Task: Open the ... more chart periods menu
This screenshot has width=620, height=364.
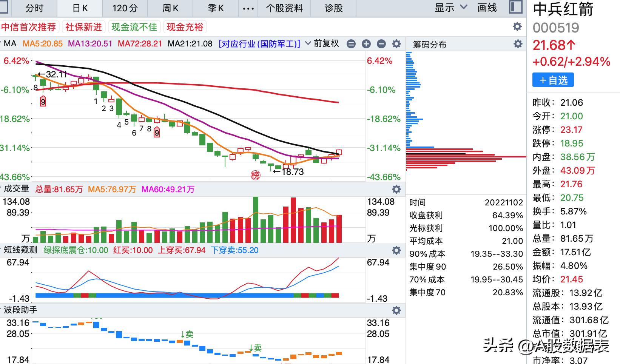Action: tap(247, 8)
